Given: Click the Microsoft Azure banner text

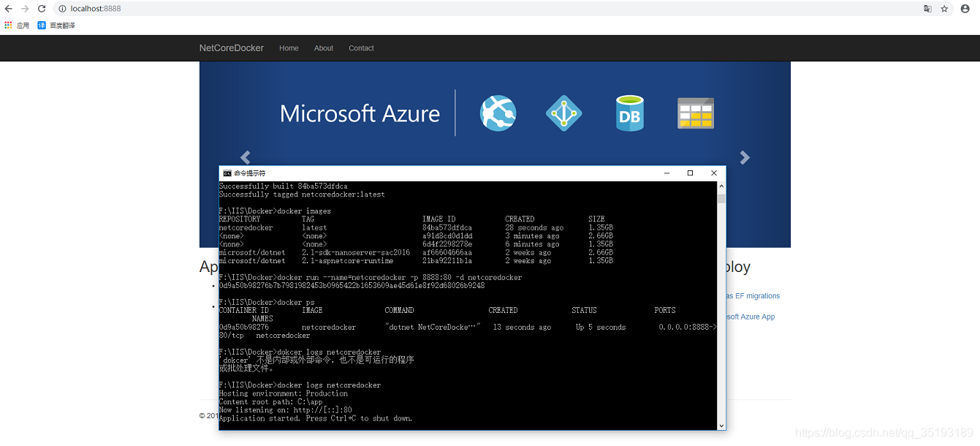Looking at the screenshot, I should click(x=360, y=114).
